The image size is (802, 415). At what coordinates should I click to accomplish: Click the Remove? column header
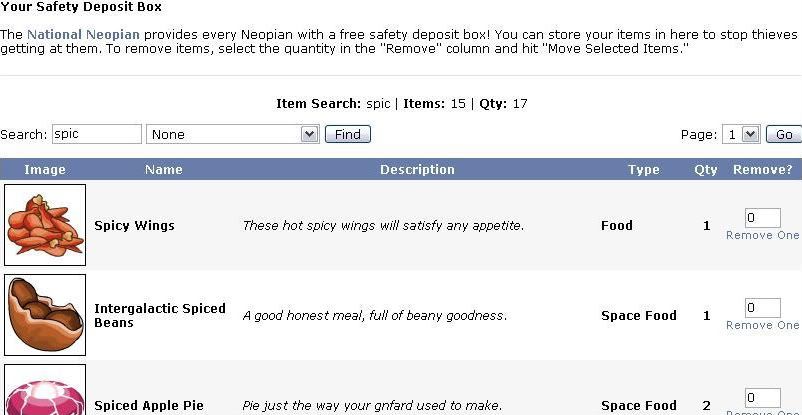(x=763, y=169)
